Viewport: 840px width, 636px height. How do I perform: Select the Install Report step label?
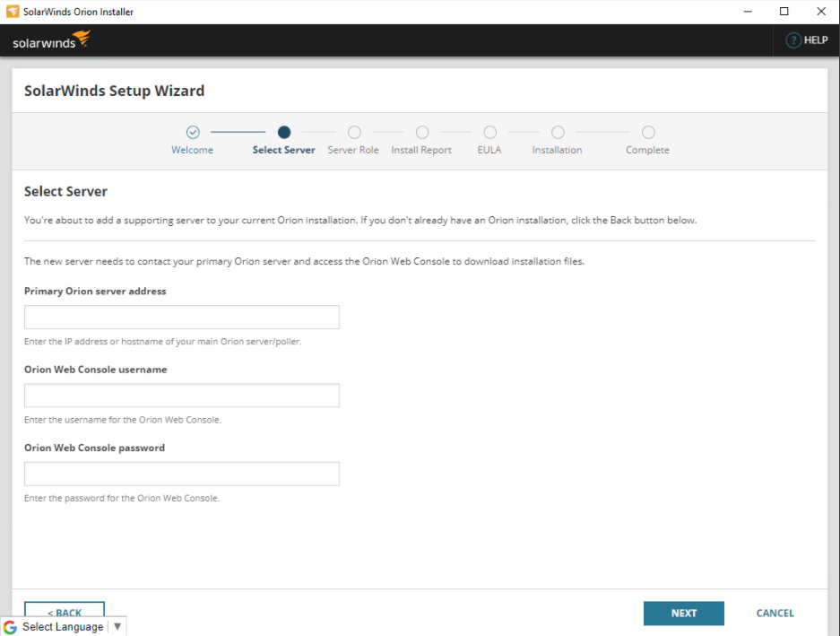pos(421,150)
